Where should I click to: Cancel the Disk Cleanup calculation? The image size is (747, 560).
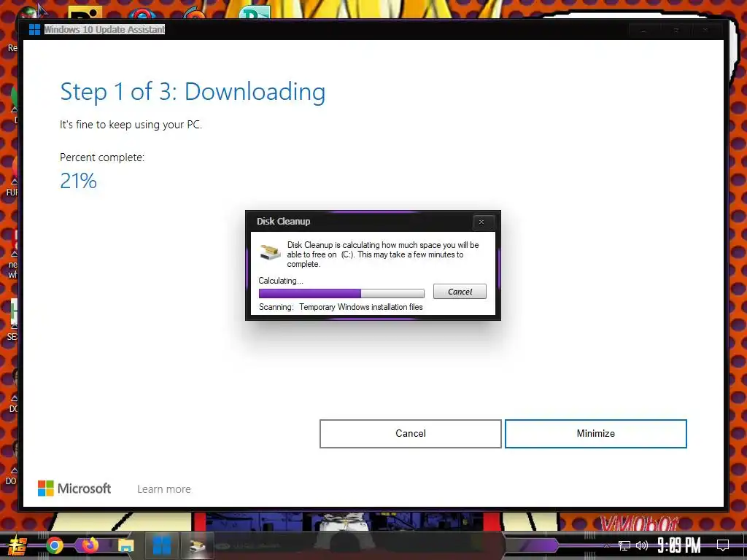point(460,292)
